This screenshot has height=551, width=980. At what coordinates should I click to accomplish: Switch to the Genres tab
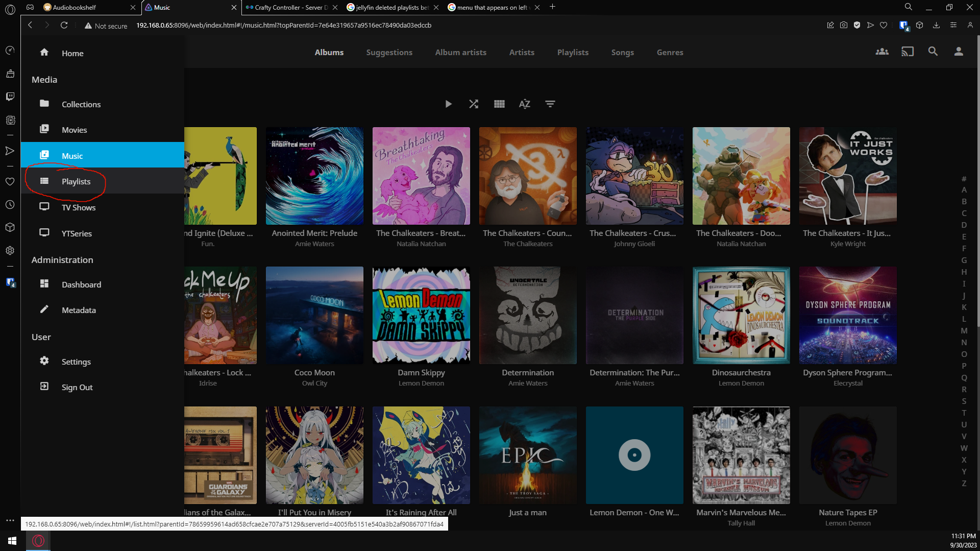[670, 53]
